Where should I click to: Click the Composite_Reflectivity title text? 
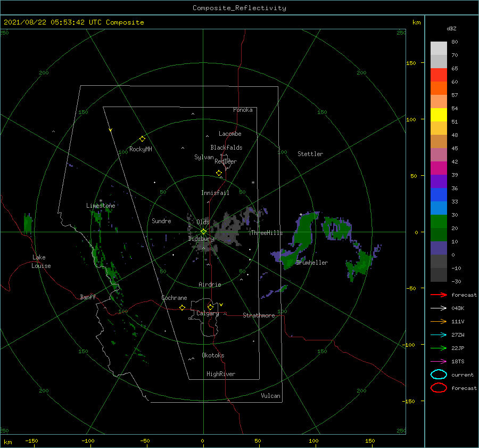click(239, 8)
